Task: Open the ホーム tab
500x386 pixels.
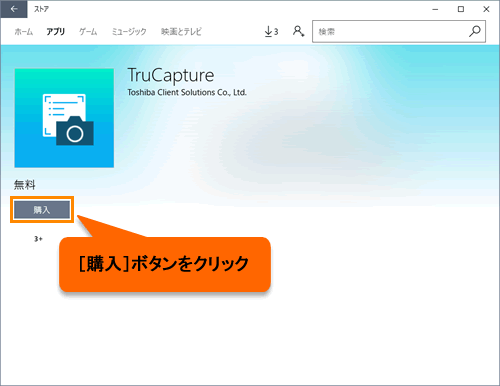Action: click(24, 32)
